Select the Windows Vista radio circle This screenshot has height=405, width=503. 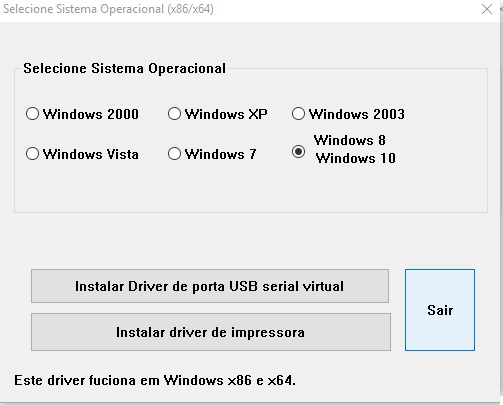click(32, 154)
